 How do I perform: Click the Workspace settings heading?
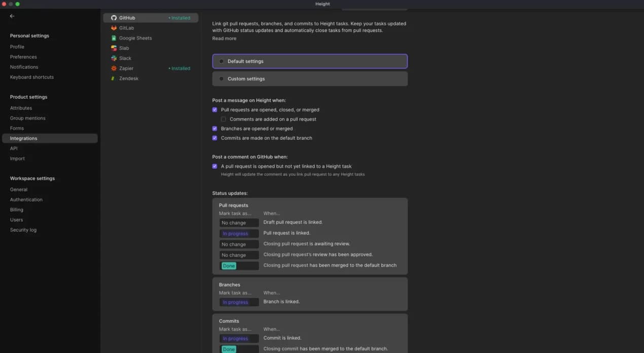[x=32, y=178]
